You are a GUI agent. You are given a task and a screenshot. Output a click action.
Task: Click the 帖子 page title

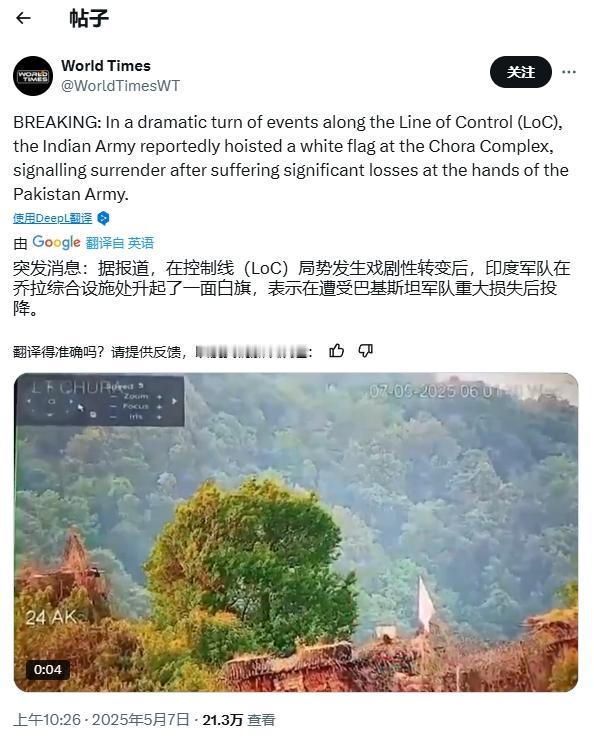tap(89, 19)
